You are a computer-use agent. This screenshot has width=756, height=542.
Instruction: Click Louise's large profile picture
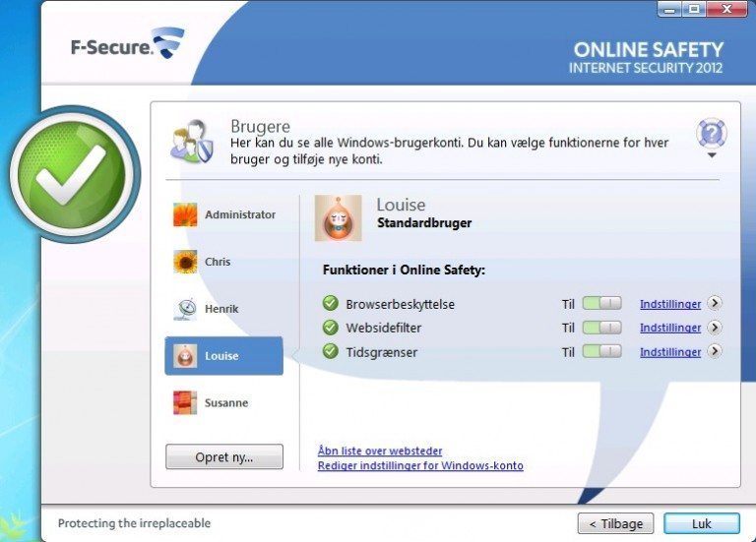338,217
